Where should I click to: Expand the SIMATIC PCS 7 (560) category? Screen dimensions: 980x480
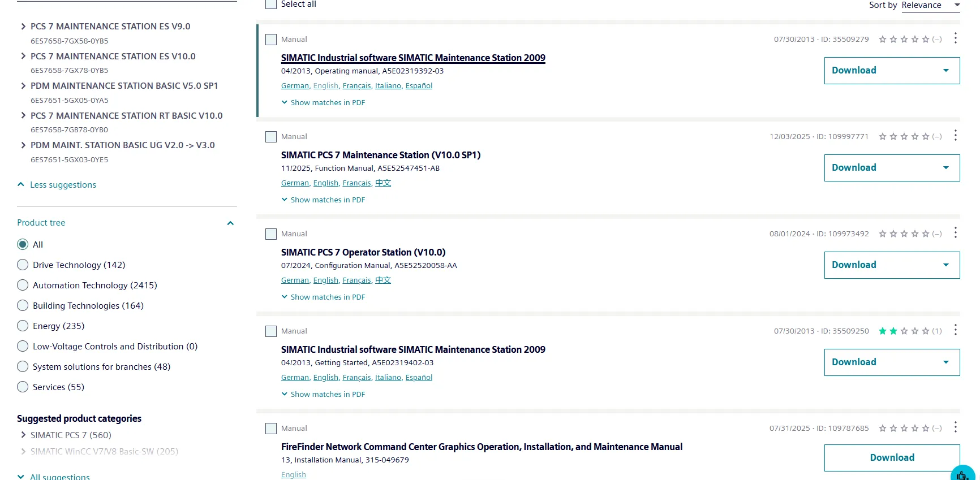pyautogui.click(x=23, y=435)
